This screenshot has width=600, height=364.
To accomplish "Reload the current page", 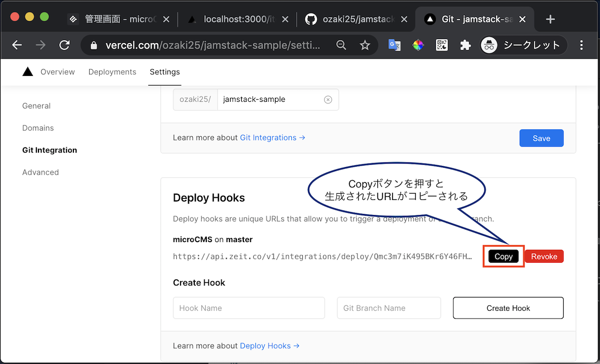I will (x=64, y=45).
